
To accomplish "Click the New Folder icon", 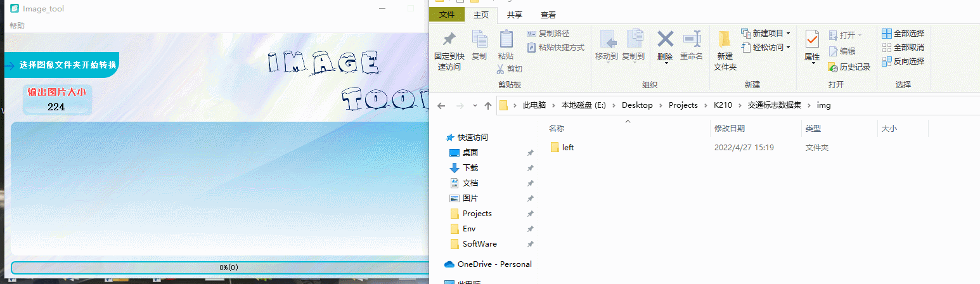I will click(725, 39).
